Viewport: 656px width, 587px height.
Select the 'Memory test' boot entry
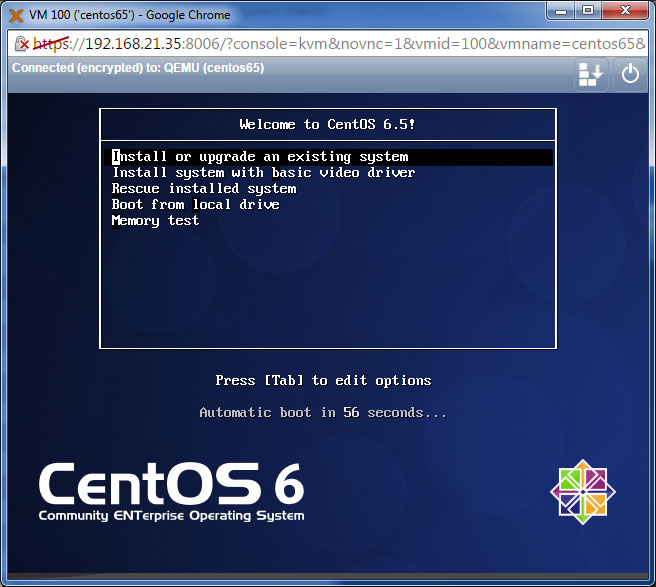155,220
